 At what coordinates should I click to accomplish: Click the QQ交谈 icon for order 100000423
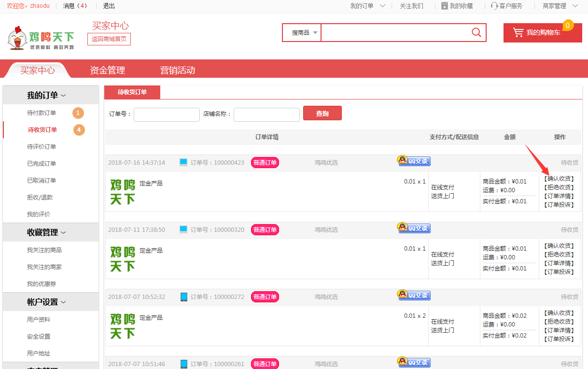coord(414,161)
